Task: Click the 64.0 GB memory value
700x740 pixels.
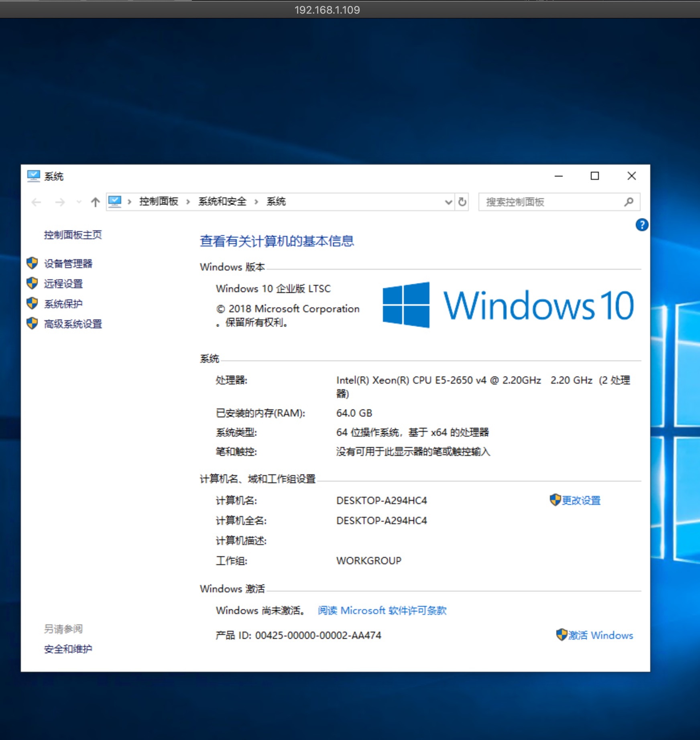Action: pos(354,413)
